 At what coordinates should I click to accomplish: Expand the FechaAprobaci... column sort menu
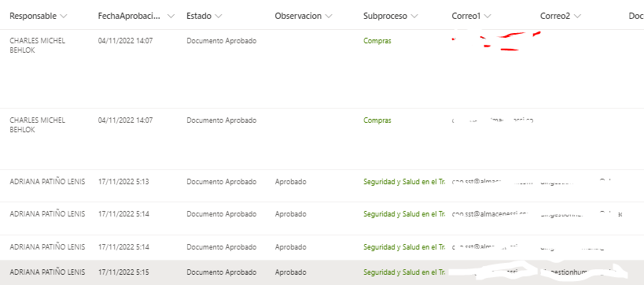pos(171,16)
